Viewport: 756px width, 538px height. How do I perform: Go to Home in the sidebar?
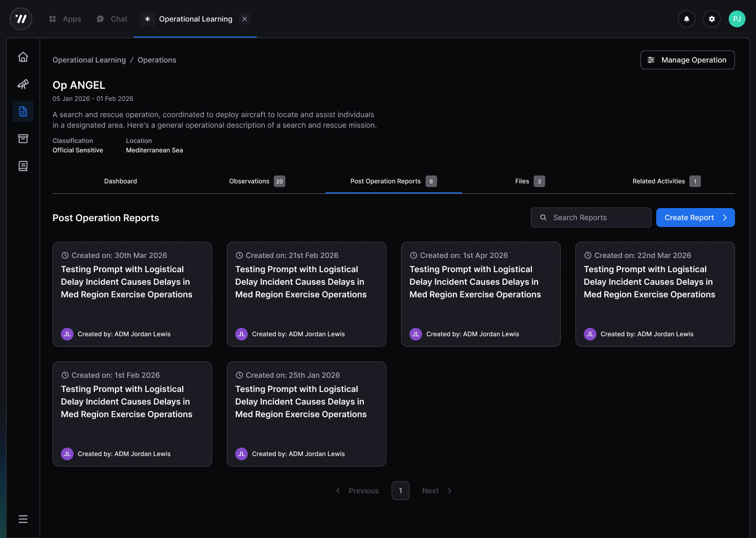point(23,57)
